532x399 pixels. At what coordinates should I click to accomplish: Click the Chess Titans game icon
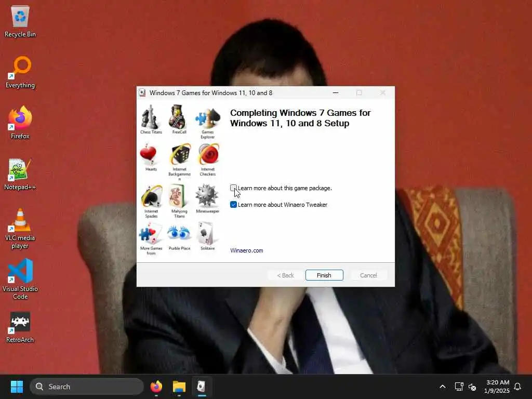150,117
